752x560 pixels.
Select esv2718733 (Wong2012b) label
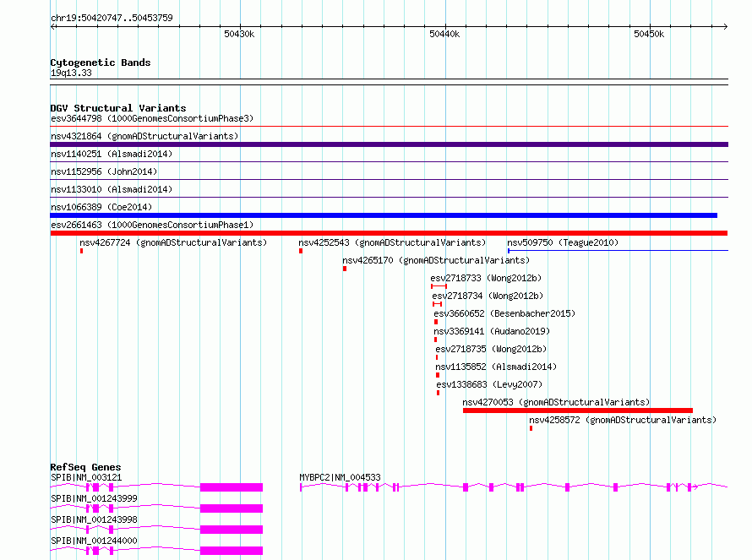pos(486,278)
